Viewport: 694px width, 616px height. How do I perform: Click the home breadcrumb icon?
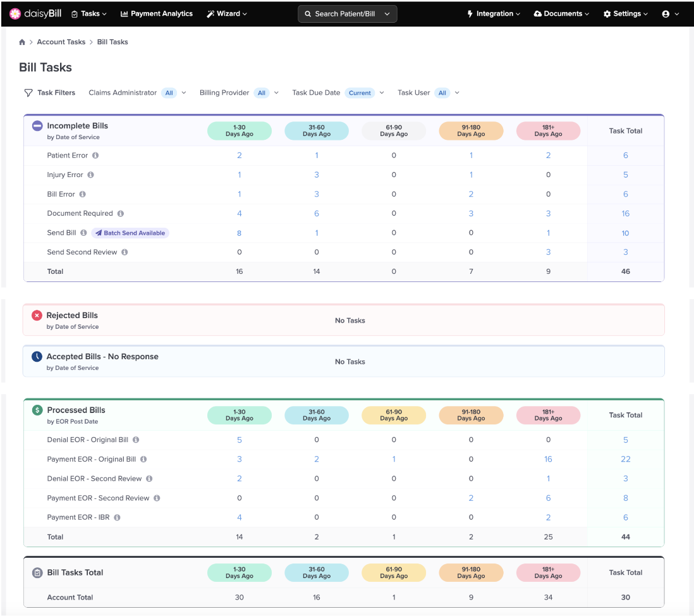[x=21, y=42]
